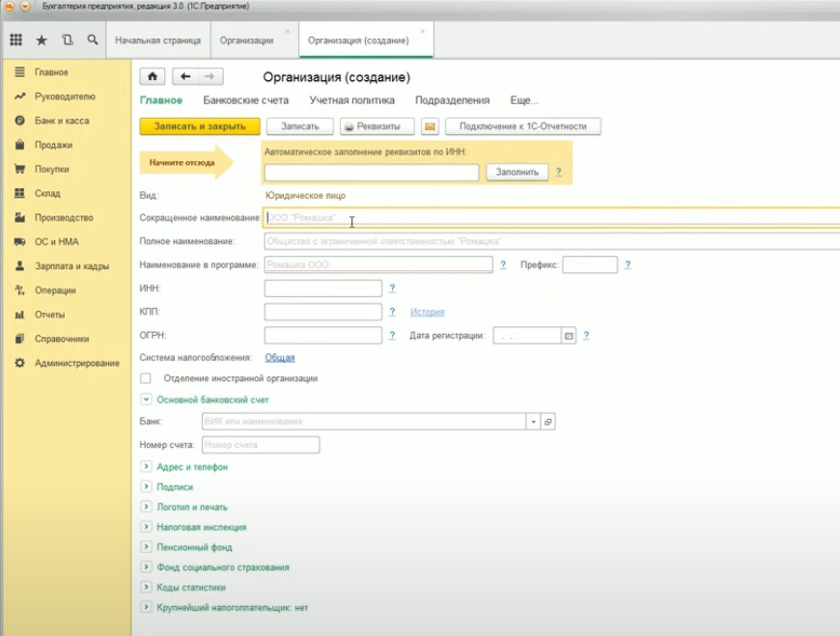Open the history icon in top toolbar

click(67, 41)
